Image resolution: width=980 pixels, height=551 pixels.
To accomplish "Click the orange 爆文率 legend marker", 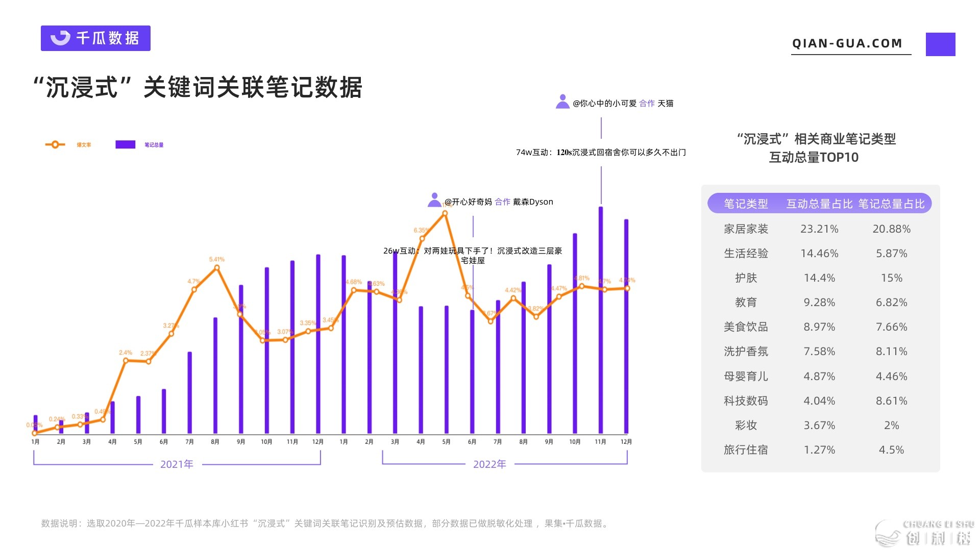I will [x=55, y=145].
